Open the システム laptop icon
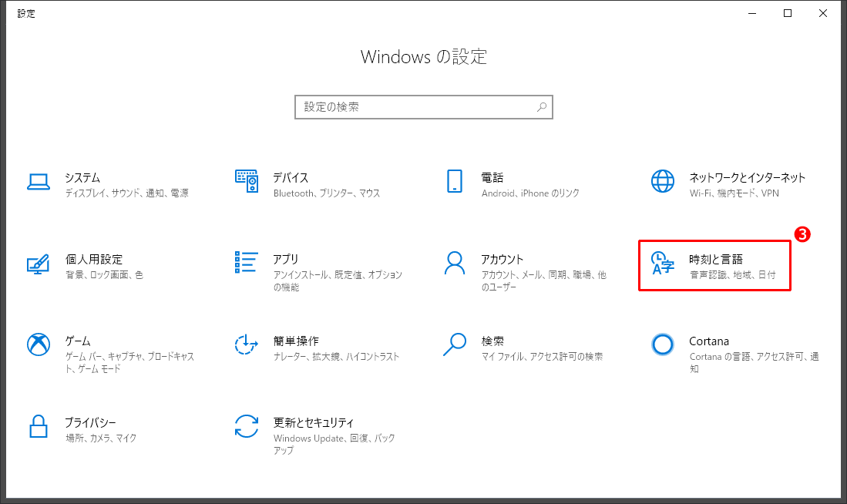847x504 pixels. [x=39, y=182]
